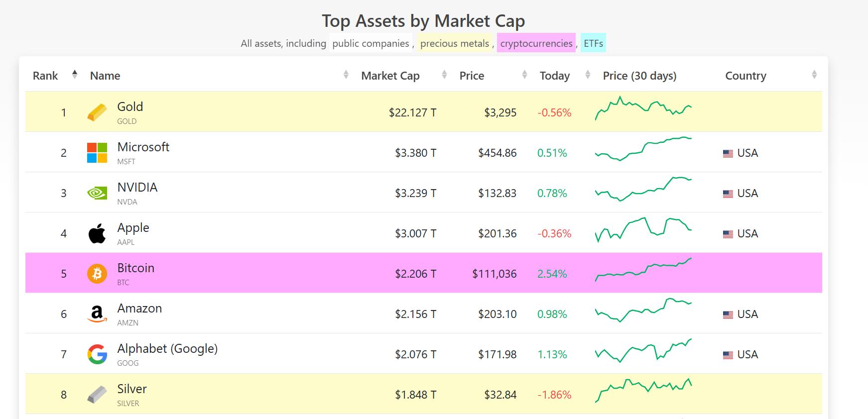Open the NVIDIA asset page
This screenshot has height=419, width=868.
click(x=137, y=187)
